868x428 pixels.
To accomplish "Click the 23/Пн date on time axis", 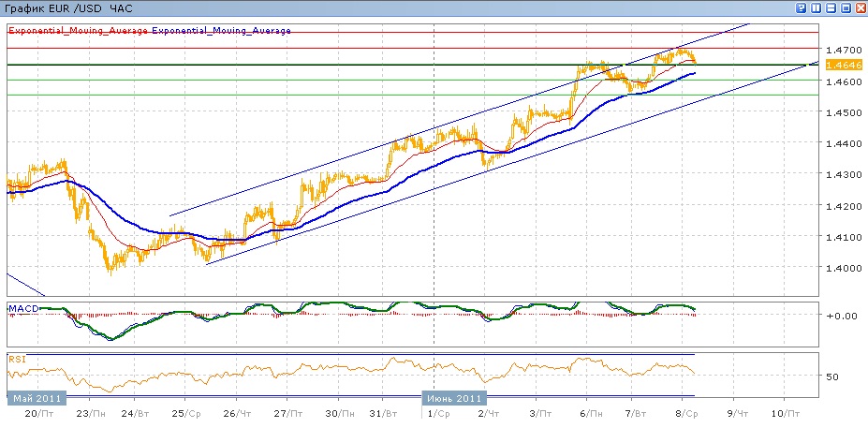I will [87, 413].
